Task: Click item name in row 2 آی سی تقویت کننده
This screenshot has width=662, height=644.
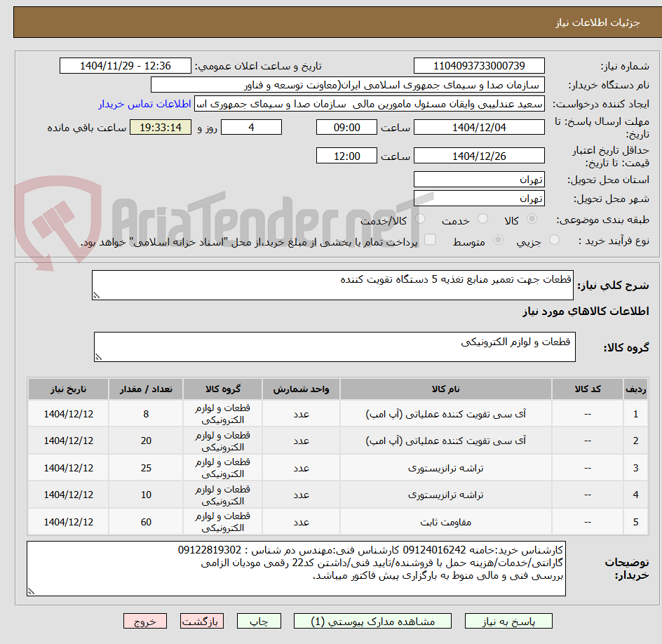Action: 445,441
